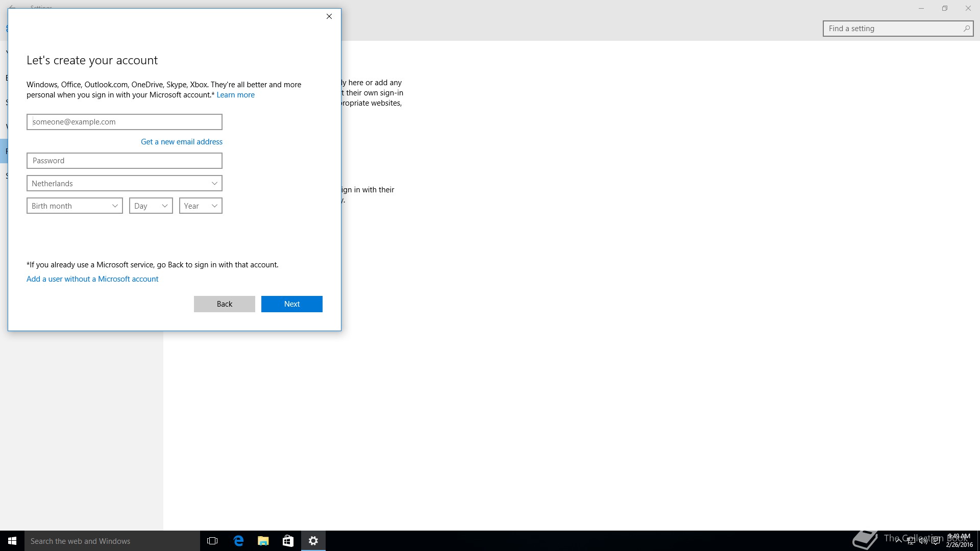Viewport: 980px width, 551px height.
Task: Click the Next button
Action: [x=291, y=304]
